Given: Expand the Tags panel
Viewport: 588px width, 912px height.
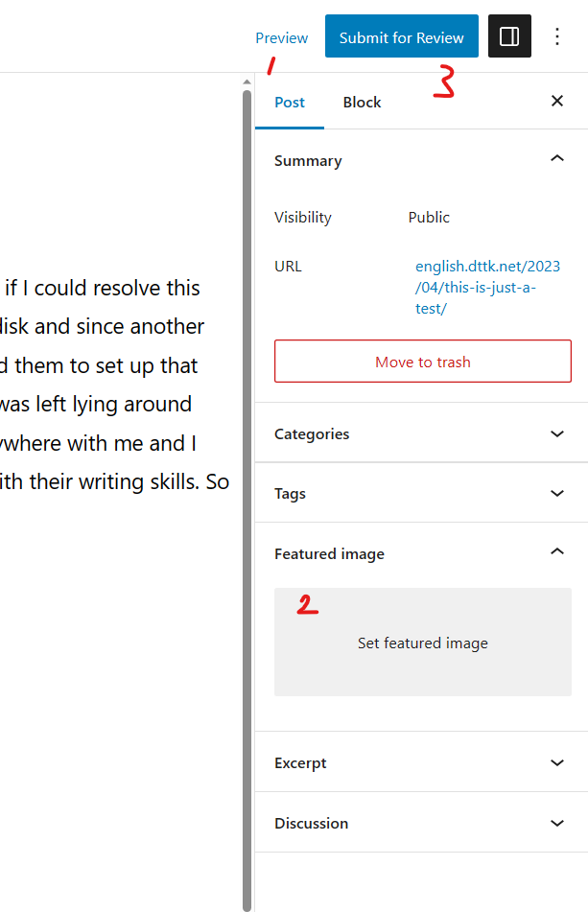Looking at the screenshot, I should 557,493.
